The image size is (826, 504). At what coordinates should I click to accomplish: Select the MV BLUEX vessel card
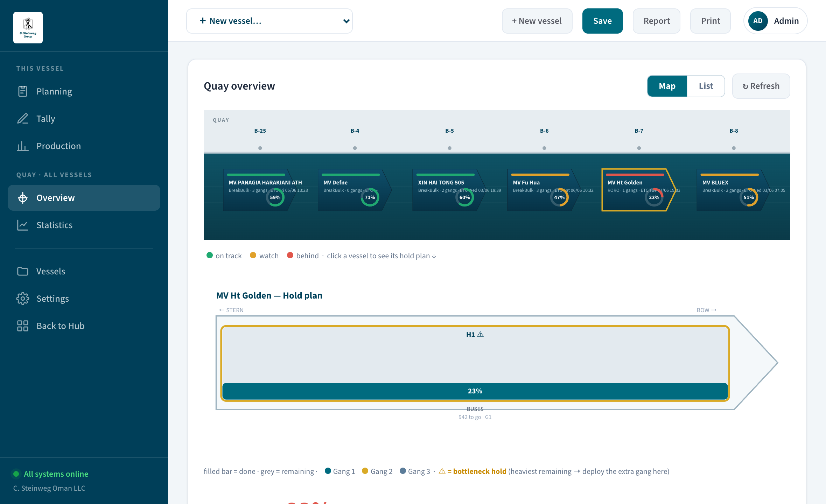[733, 190]
